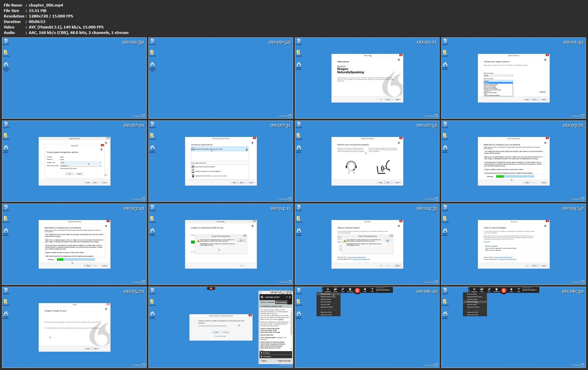Click Next in the 00:01:21 Welcome dialog
This screenshot has height=370, width=588.
tap(388, 99)
